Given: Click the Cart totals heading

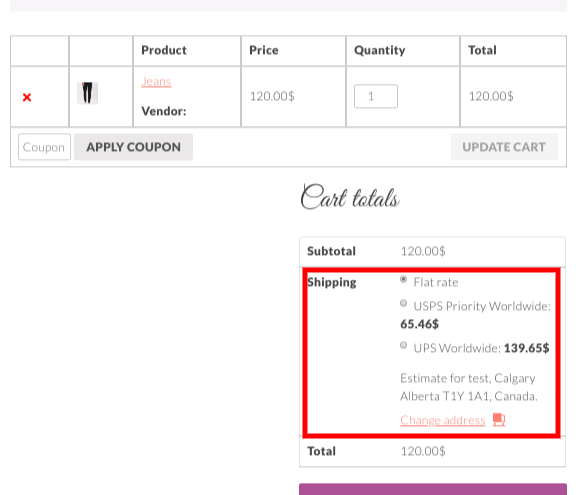Looking at the screenshot, I should click(x=350, y=197).
